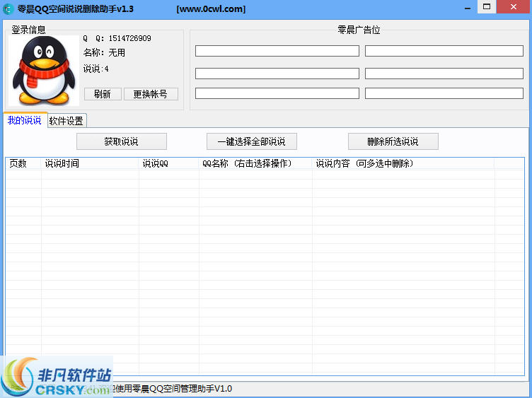
Task: Click the 名称: 无用 label
Action: coord(104,52)
